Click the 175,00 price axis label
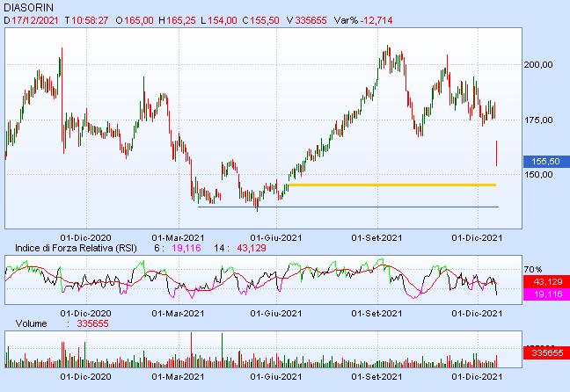Viewport: 570px width, 392px height. coord(538,120)
